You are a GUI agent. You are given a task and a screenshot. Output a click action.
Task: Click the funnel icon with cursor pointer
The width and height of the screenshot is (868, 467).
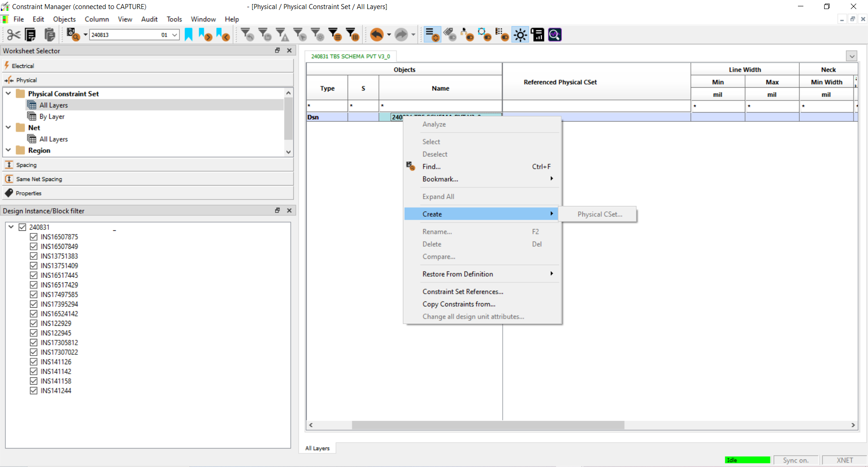pos(300,35)
